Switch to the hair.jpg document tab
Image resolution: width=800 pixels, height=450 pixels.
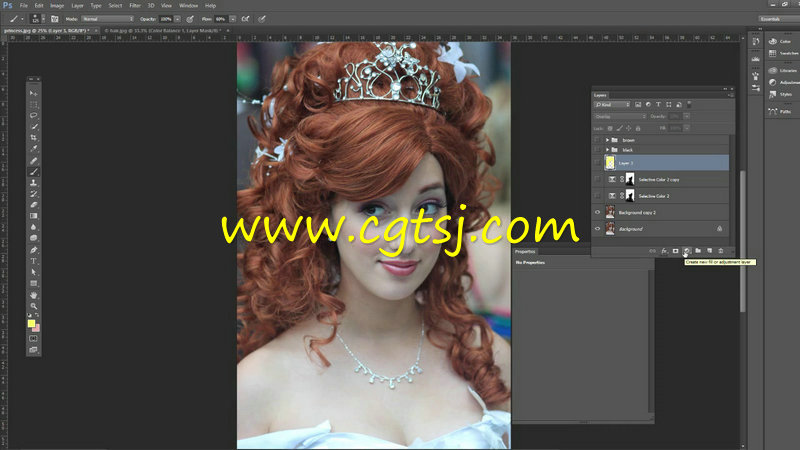[162, 31]
